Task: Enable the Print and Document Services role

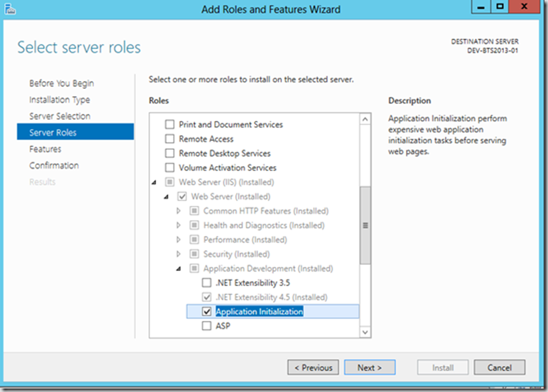Action: [x=170, y=124]
